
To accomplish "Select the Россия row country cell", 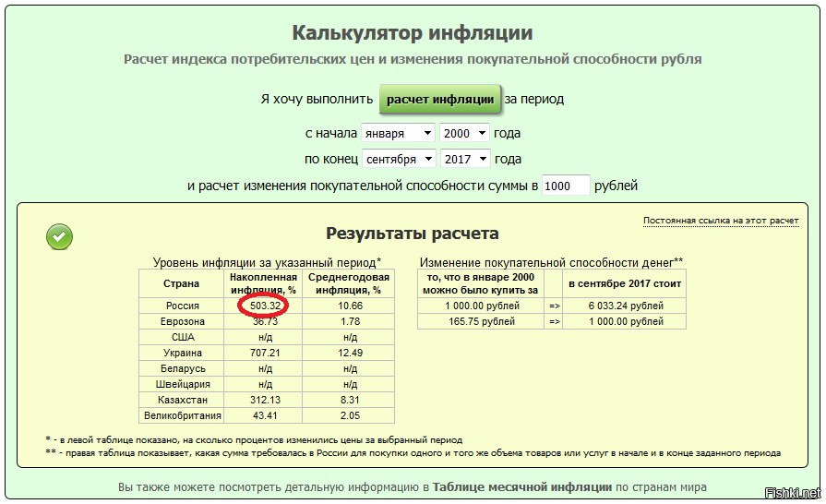I will click(x=182, y=306).
